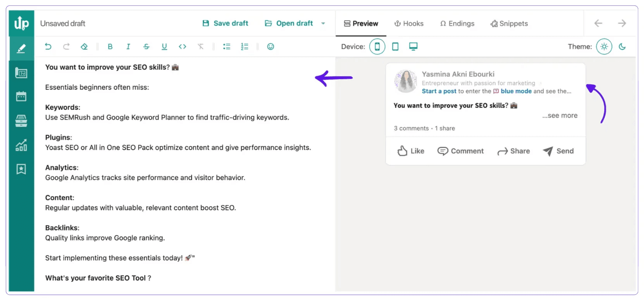The image size is (644, 301).
Task: Expand the post with '...see more'
Action: [560, 116]
